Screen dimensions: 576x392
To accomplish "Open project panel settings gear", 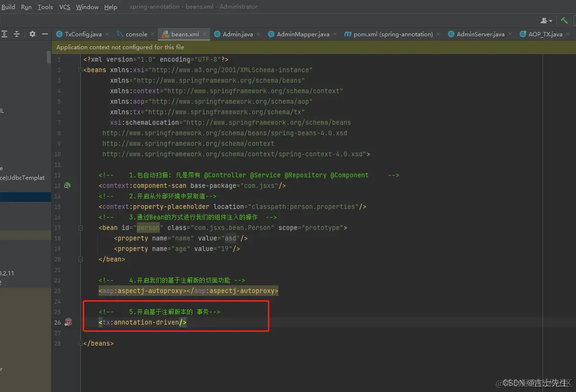I will pyautogui.click(x=33, y=34).
